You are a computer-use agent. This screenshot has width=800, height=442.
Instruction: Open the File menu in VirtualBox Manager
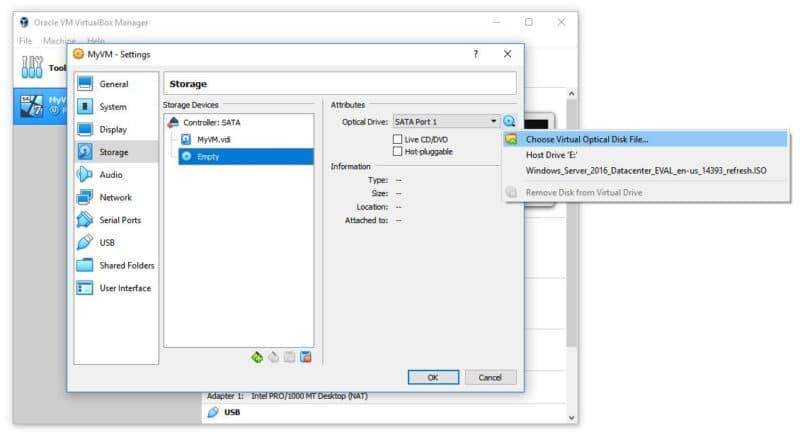[x=25, y=41]
